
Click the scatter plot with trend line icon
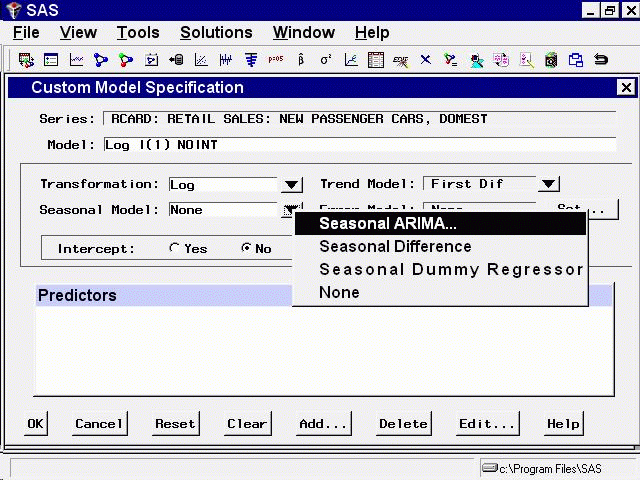coord(201,60)
